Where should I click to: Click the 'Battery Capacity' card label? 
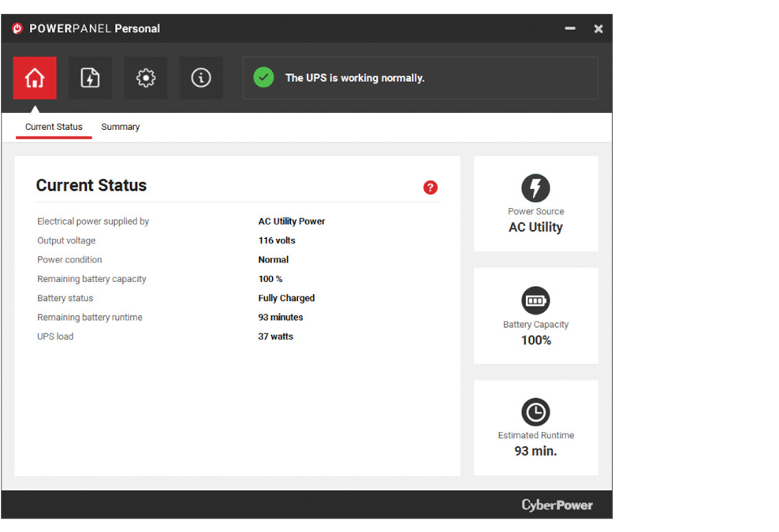(x=535, y=325)
